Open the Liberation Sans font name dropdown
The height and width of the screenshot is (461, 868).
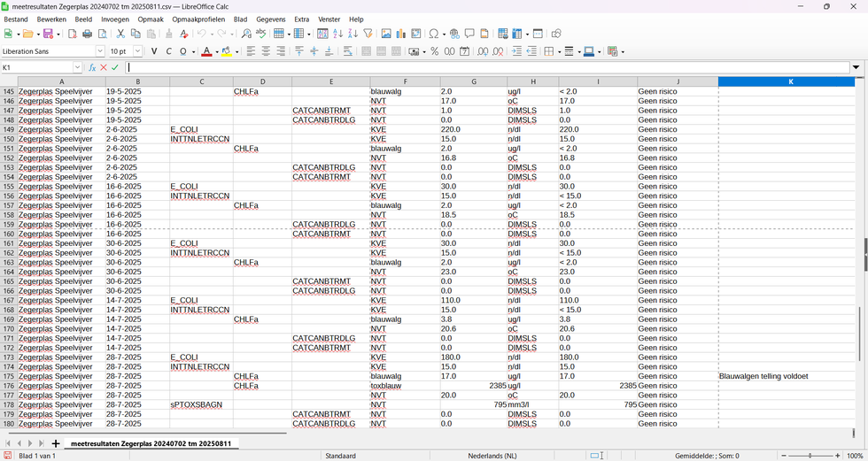[100, 51]
